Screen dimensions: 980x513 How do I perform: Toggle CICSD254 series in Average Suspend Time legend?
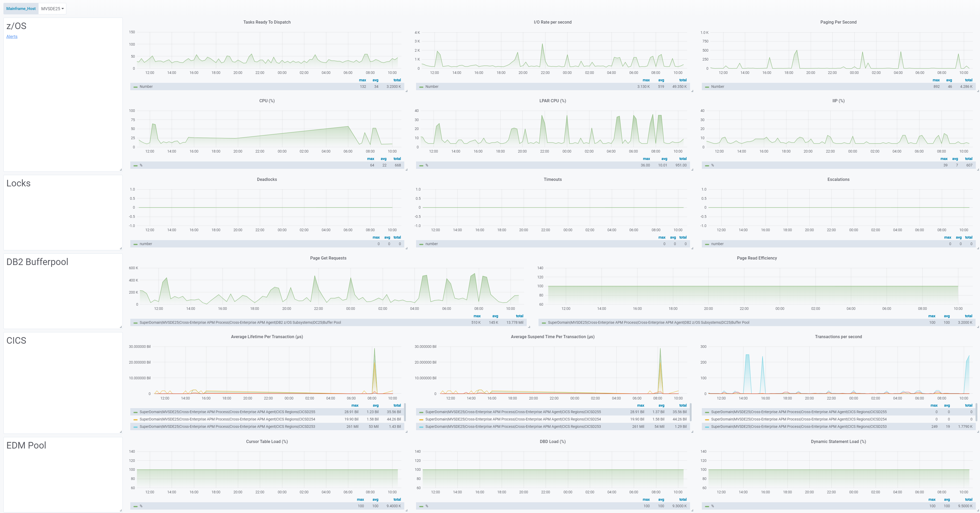513,419
